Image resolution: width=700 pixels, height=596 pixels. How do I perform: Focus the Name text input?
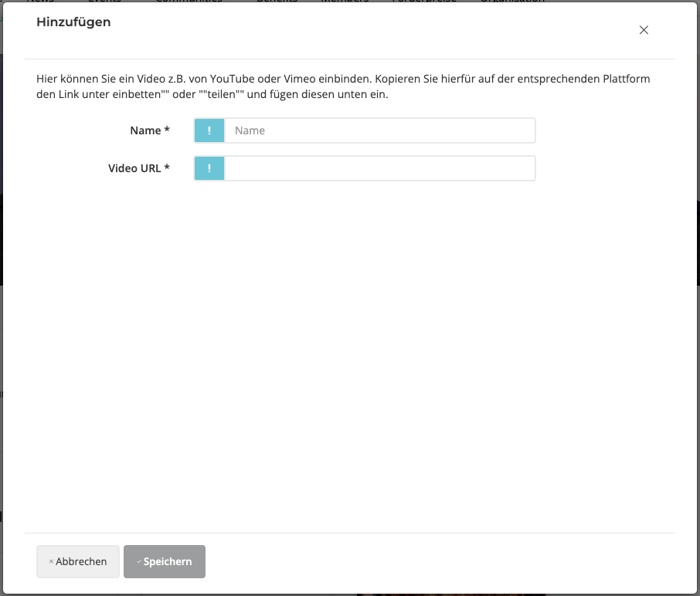pos(379,130)
